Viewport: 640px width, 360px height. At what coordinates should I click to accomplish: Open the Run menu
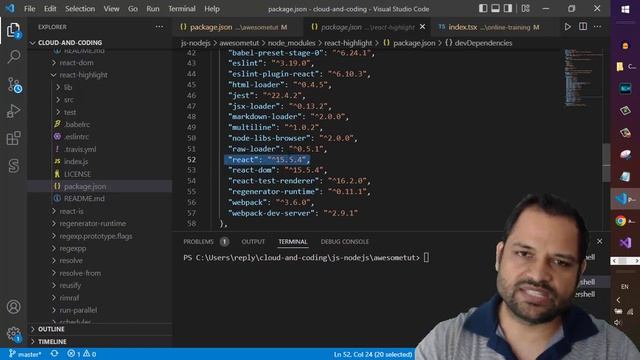pyautogui.click(x=153, y=9)
